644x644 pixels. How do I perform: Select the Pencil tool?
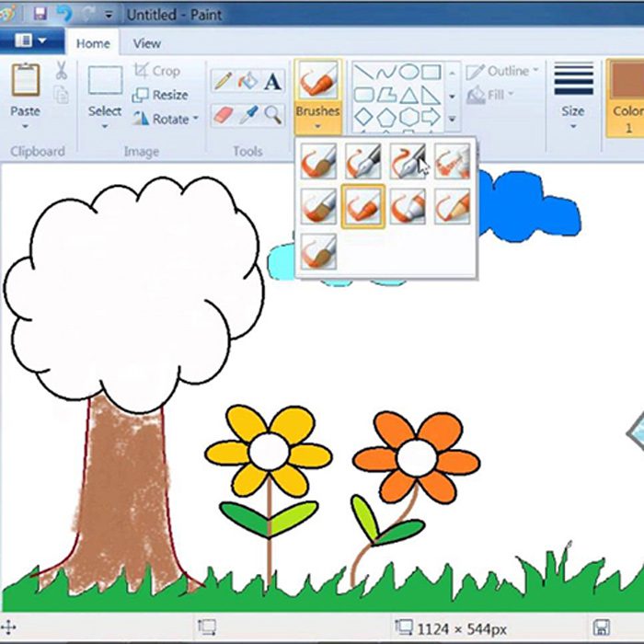(223, 81)
